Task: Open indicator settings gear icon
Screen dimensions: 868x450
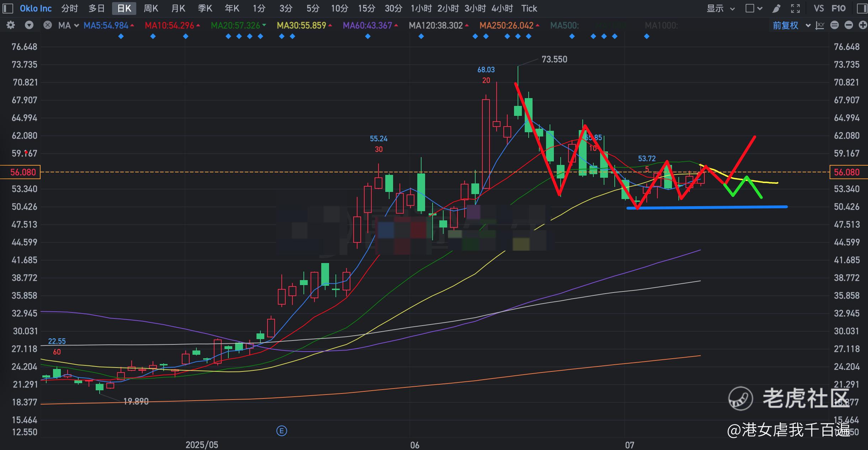Action: point(11,25)
